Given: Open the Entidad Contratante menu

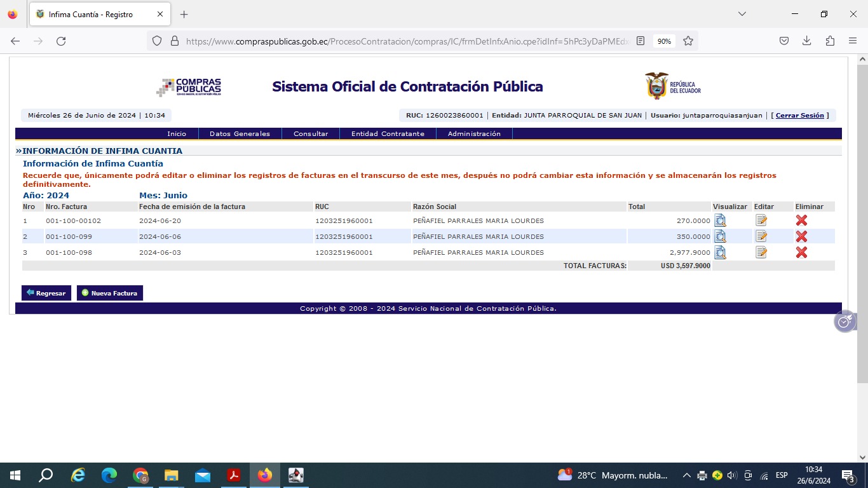Looking at the screenshot, I should tap(388, 134).
